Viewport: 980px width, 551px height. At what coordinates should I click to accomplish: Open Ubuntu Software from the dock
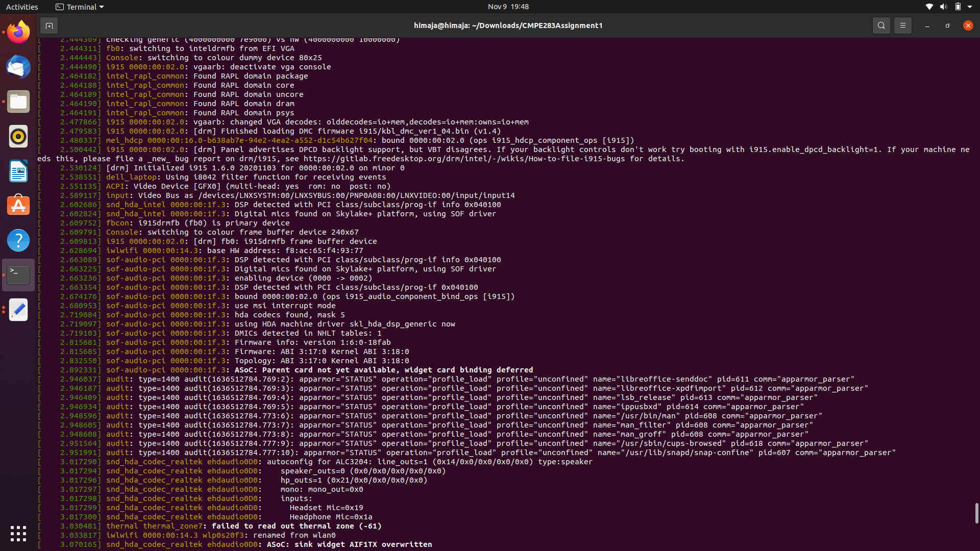pyautogui.click(x=18, y=206)
